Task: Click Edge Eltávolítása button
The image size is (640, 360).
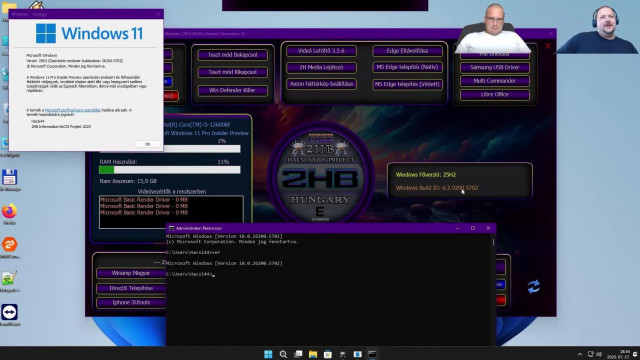Action: pyautogui.click(x=407, y=51)
